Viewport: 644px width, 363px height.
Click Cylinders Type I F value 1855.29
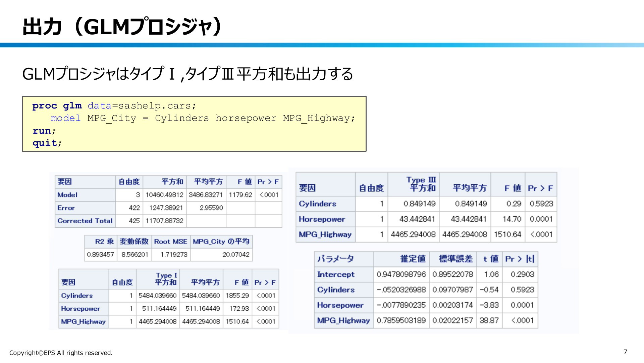click(x=237, y=296)
